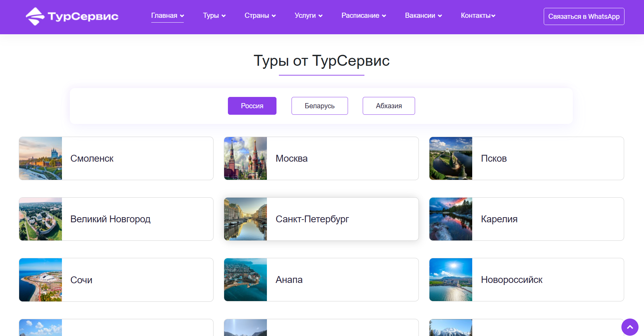Expand the Услуги dropdown menu
The height and width of the screenshot is (336, 644).
pos(309,16)
